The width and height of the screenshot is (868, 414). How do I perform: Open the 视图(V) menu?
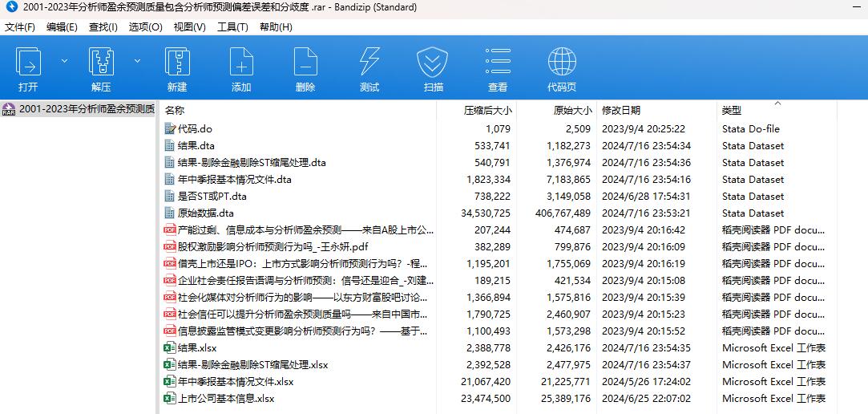(189, 27)
